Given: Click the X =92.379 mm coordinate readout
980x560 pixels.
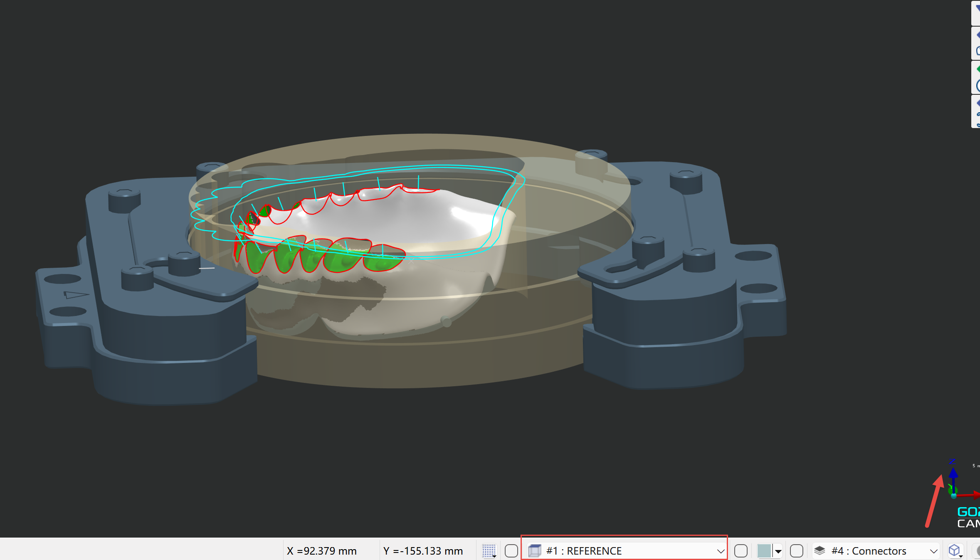Looking at the screenshot, I should point(322,551).
